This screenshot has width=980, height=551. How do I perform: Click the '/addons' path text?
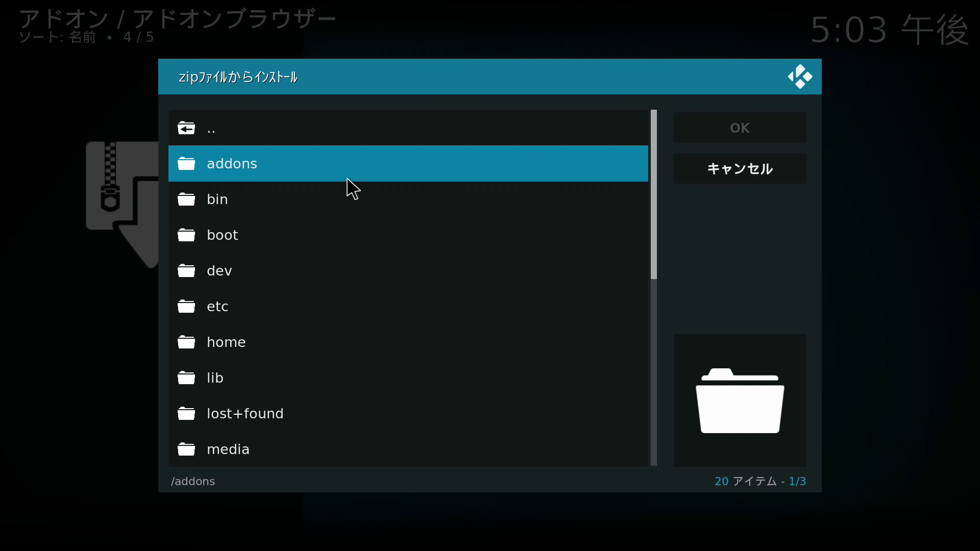[x=193, y=482]
